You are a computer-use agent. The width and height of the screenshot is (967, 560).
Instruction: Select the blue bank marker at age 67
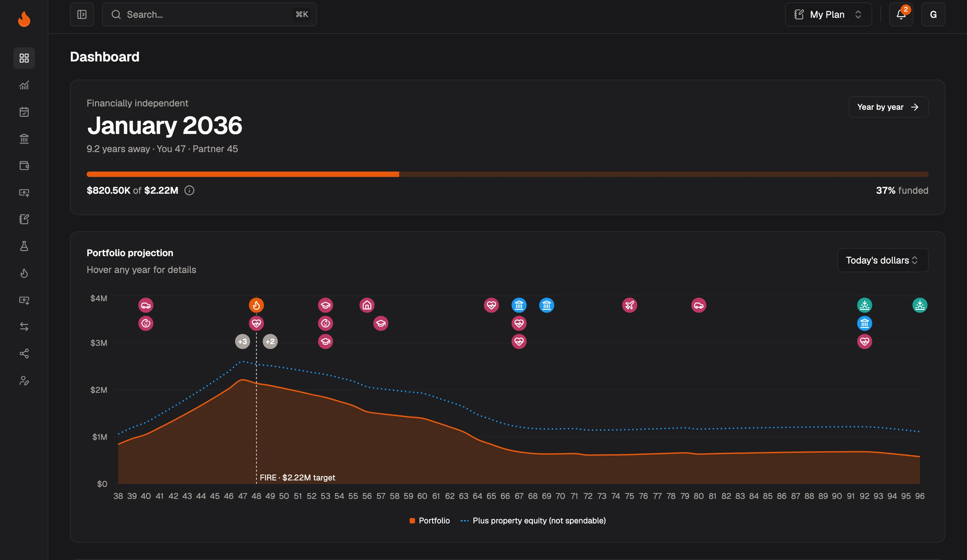pyautogui.click(x=519, y=305)
